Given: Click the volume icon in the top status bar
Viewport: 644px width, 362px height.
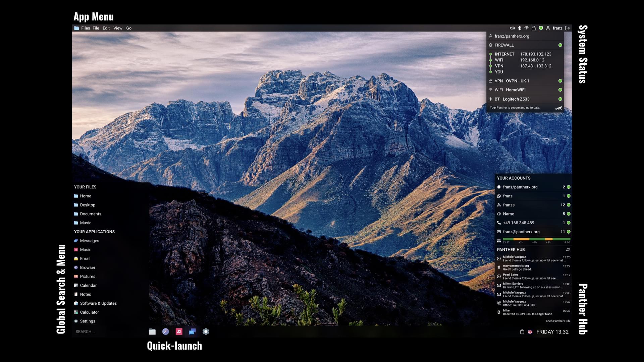Looking at the screenshot, I should (512, 28).
